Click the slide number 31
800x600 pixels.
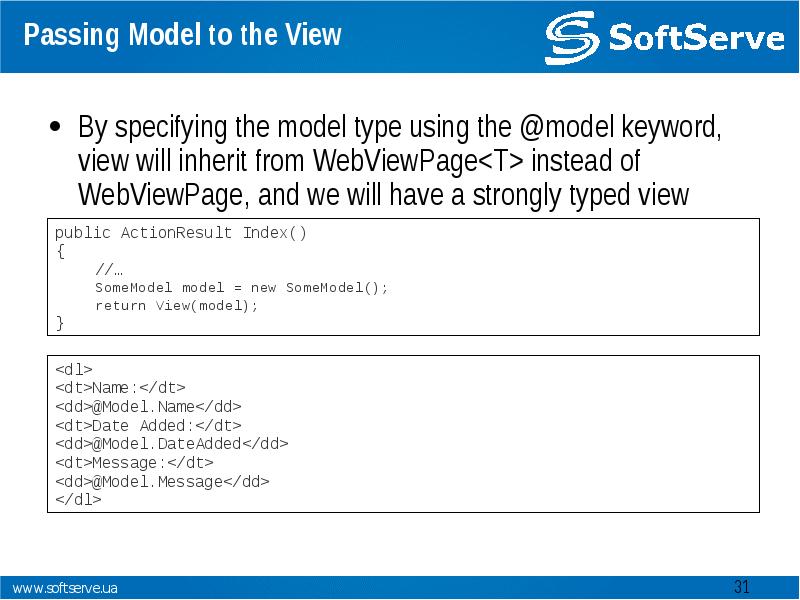point(741,586)
